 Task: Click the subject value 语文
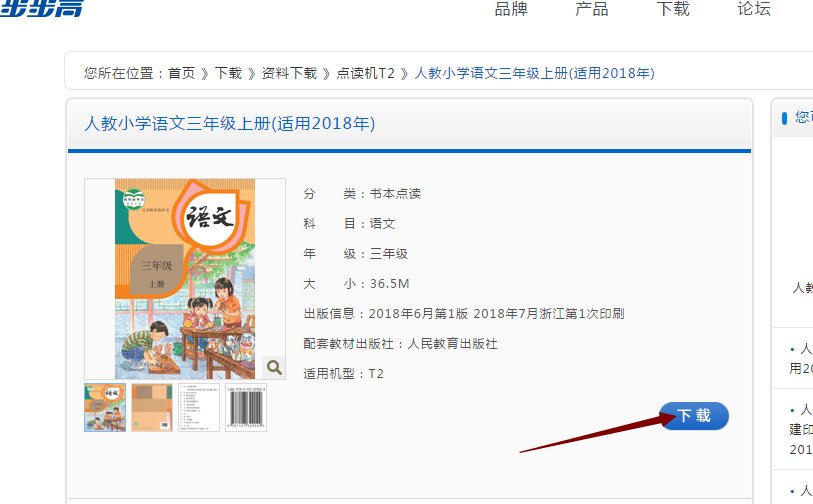coord(382,223)
